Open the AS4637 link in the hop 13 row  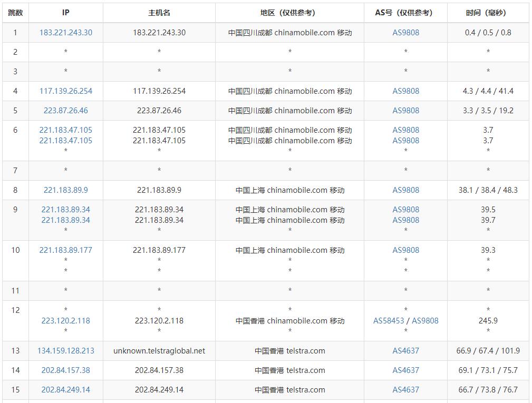(406, 351)
